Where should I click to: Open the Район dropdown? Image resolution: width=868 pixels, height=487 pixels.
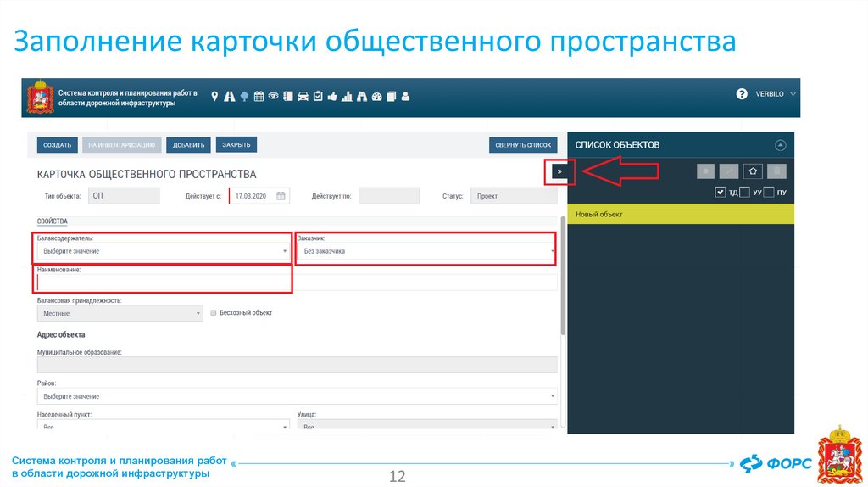pos(297,396)
